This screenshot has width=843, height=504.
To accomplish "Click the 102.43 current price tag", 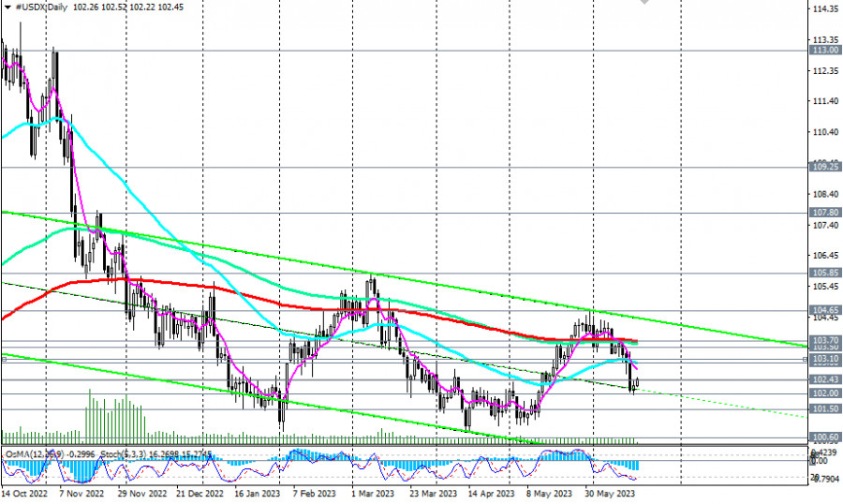I will [825, 379].
